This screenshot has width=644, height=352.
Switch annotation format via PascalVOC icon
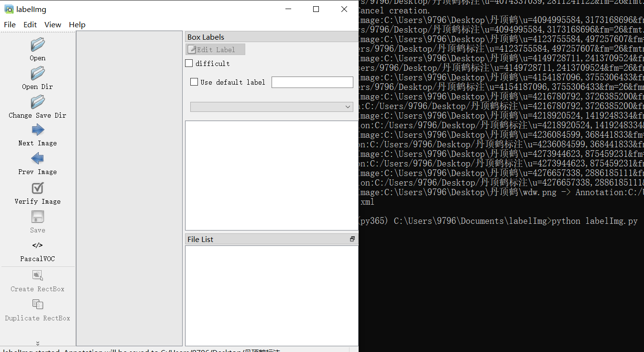coord(38,246)
